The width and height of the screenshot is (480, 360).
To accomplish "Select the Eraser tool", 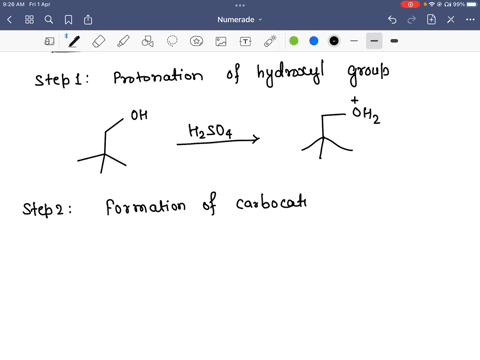I will [99, 41].
